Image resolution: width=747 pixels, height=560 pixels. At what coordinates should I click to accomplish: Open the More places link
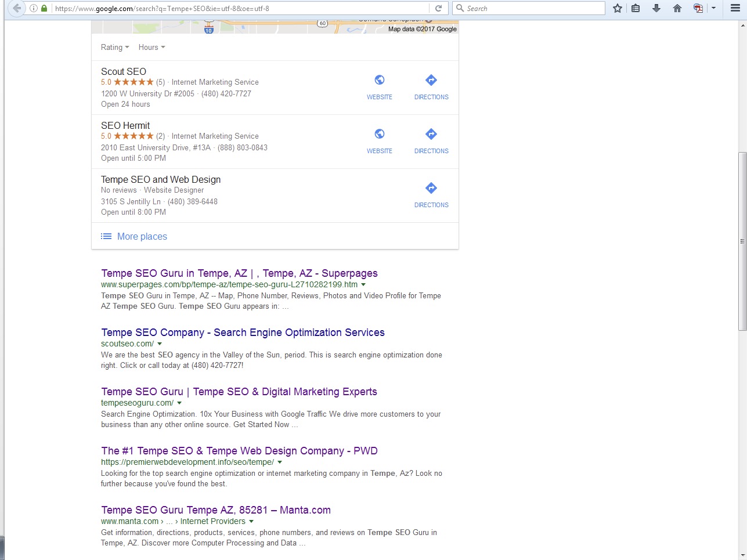(x=142, y=236)
